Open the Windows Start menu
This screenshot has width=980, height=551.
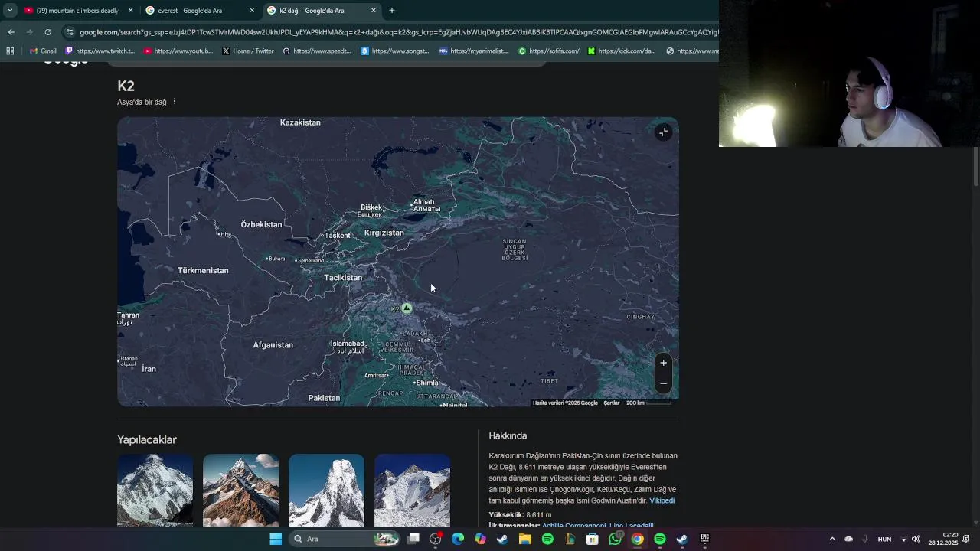click(x=276, y=539)
